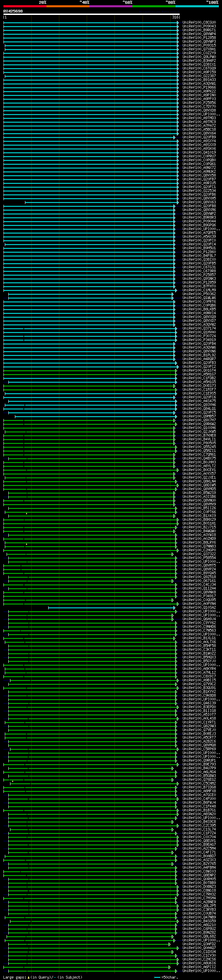Select UniRef100_C1MLM9 entry
This screenshot has width=222, height=980.
199,290
